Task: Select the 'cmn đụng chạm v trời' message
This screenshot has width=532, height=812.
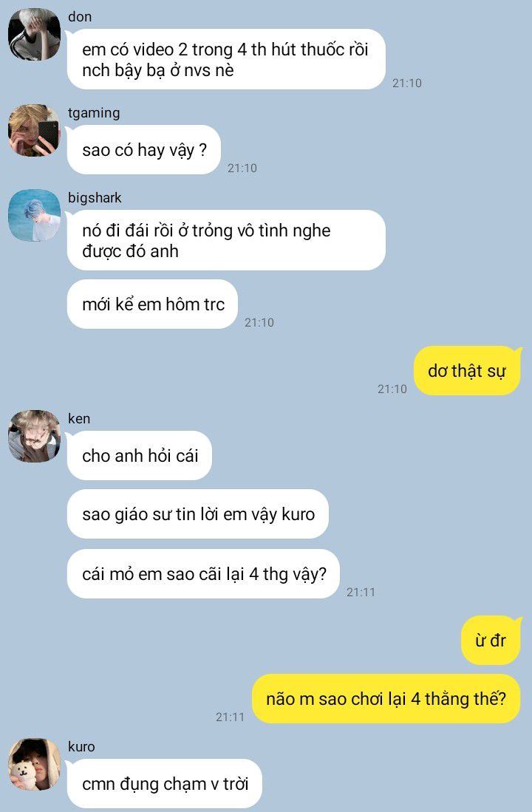Action: click(164, 783)
